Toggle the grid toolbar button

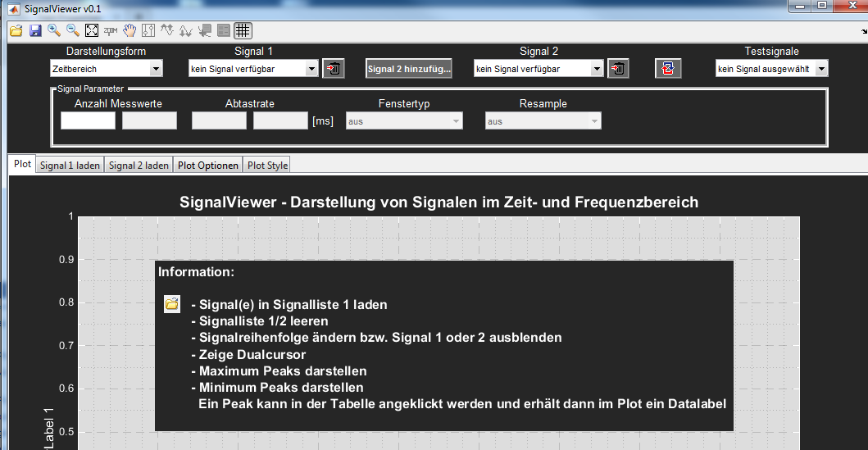[243, 30]
